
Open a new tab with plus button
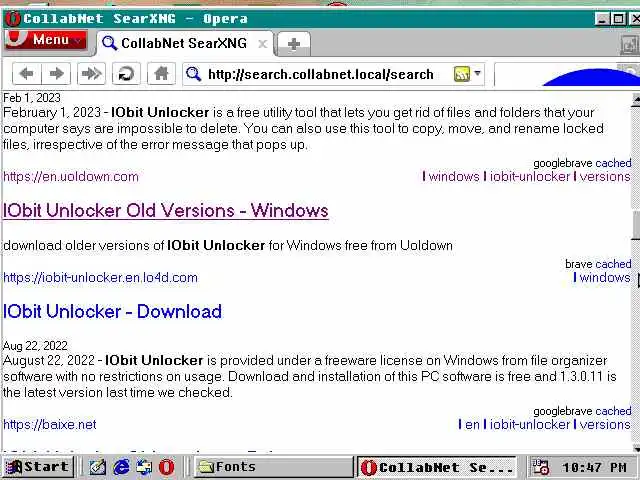point(294,44)
